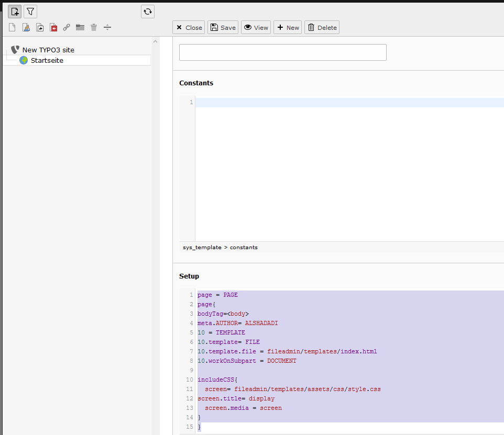
Task: Delete the current template record
Action: tap(322, 27)
